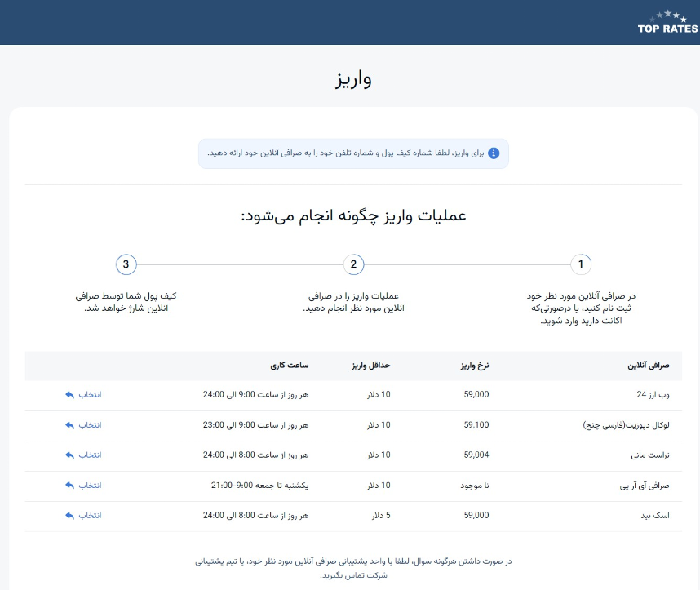Image resolution: width=700 pixels, height=590 pixels.
Task: Click the عملیات واریز چگونه انجام می‌شود heading
Action: 353,215
